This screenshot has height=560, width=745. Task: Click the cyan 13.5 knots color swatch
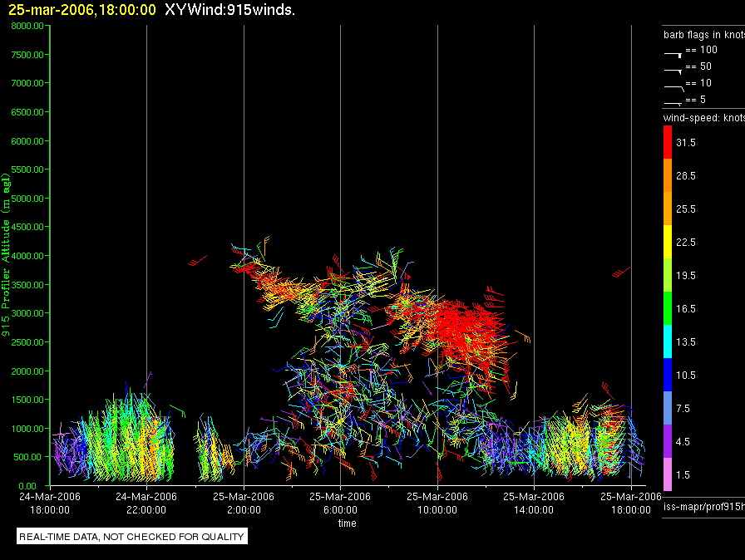668,341
